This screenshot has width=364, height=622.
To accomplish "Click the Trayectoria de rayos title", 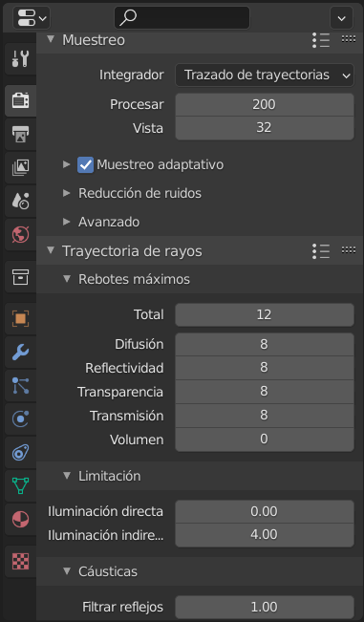I will click(132, 251).
